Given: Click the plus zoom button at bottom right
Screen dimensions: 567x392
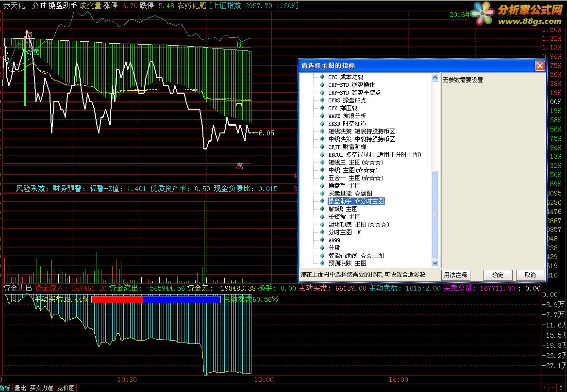Looking at the screenshot, I should tap(545, 388).
